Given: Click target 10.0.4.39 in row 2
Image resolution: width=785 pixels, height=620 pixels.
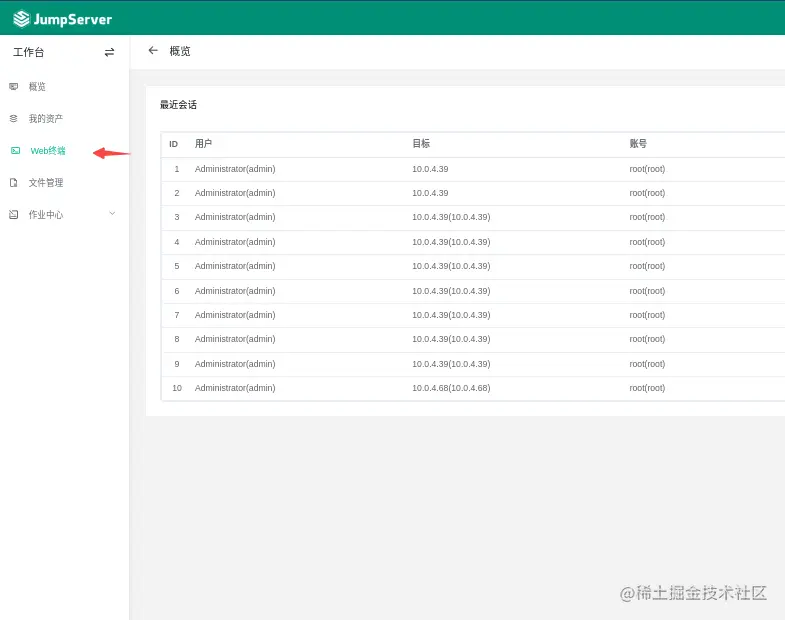Looking at the screenshot, I should pyautogui.click(x=430, y=193).
